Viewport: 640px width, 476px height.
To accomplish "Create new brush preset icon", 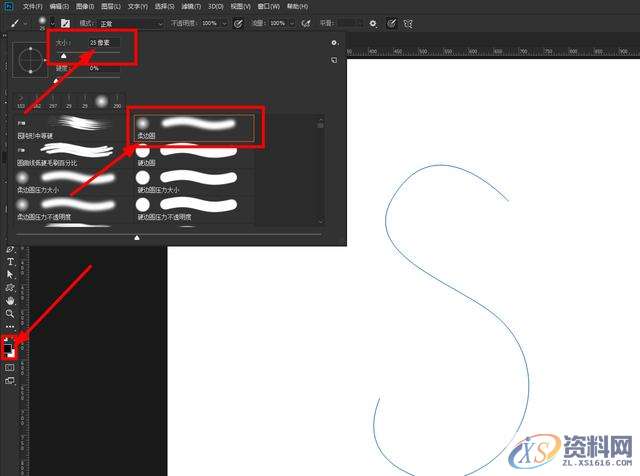I will 334,60.
